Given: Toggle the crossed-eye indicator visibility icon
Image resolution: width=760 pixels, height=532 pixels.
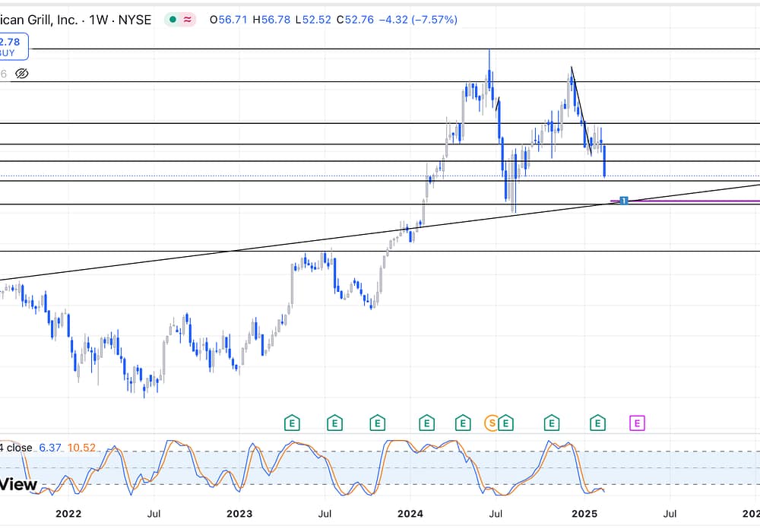Looking at the screenshot, I should pyautogui.click(x=22, y=74).
